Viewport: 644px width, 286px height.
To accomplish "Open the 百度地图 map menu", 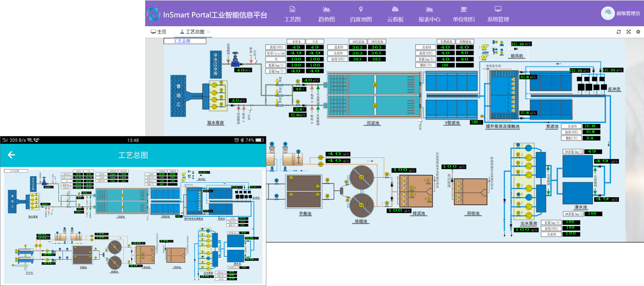I will click(361, 14).
